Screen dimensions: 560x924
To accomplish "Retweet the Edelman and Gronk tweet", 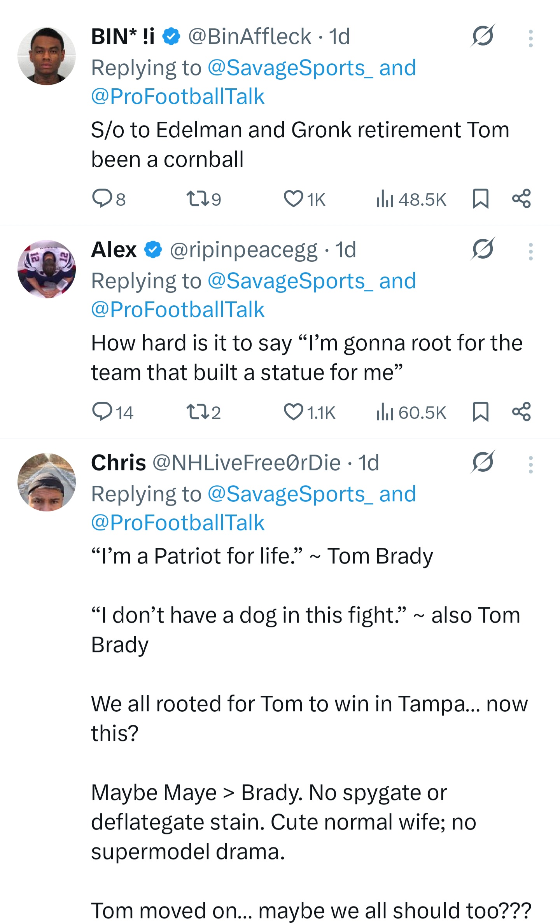I will coord(198,198).
